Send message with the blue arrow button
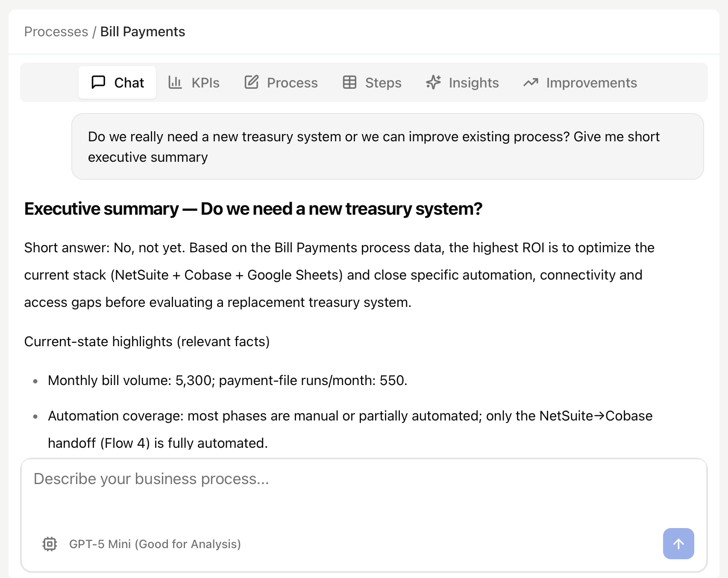This screenshot has width=728, height=578. coord(678,543)
